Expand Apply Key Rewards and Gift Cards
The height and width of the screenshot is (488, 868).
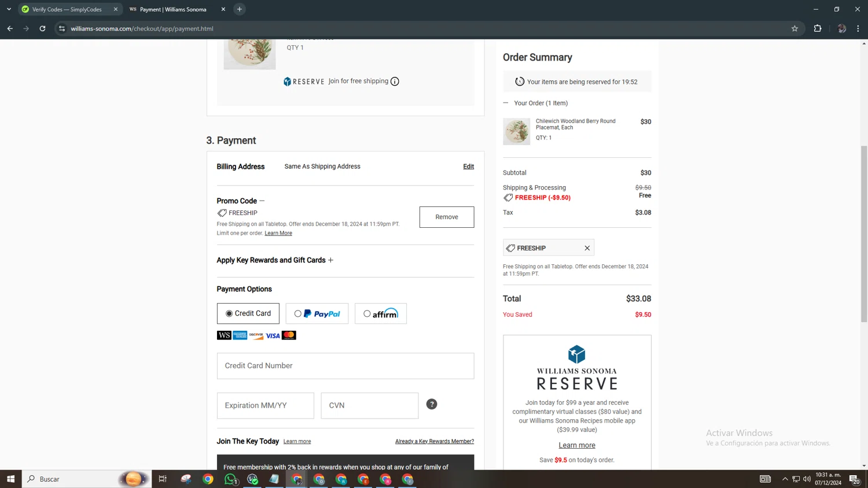[x=331, y=260]
